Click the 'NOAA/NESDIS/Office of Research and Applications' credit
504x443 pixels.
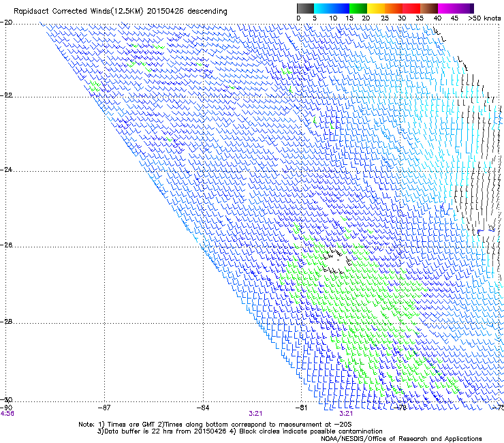(x=401, y=439)
